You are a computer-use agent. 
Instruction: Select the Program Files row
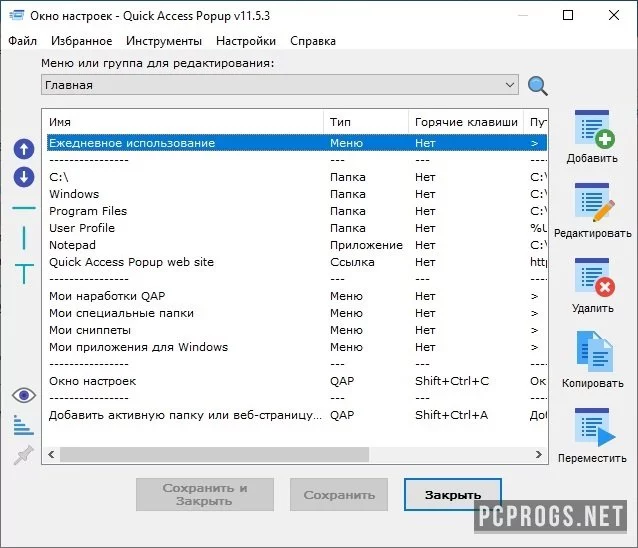coord(297,211)
